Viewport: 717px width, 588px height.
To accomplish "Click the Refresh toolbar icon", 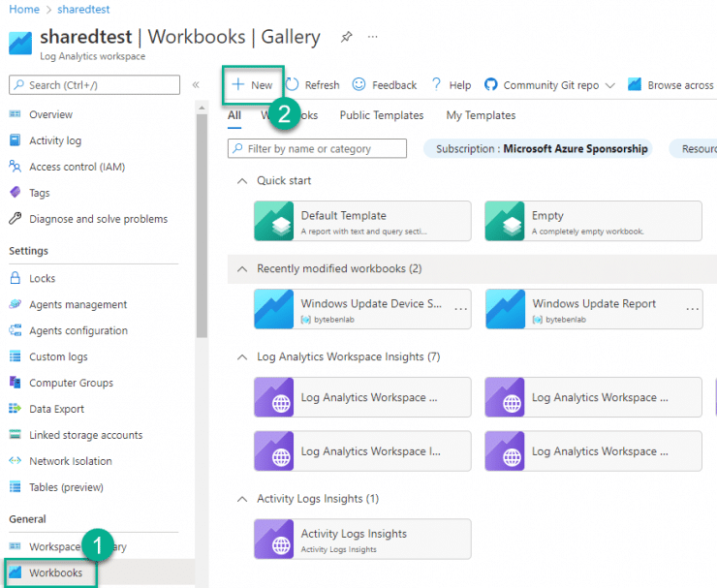I will 293,85.
